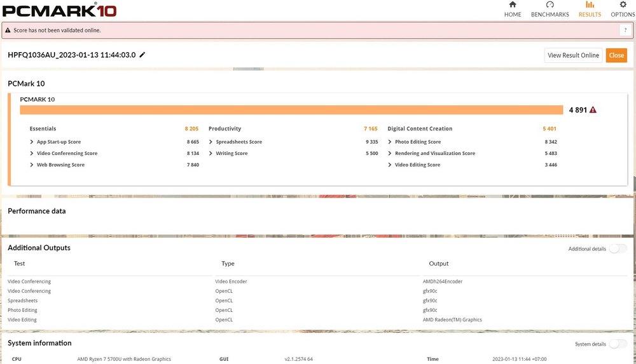The width and height of the screenshot is (636, 364).
Task: Click the AMD Radeon(TM) Graphics output cell
Action: [x=452, y=320]
